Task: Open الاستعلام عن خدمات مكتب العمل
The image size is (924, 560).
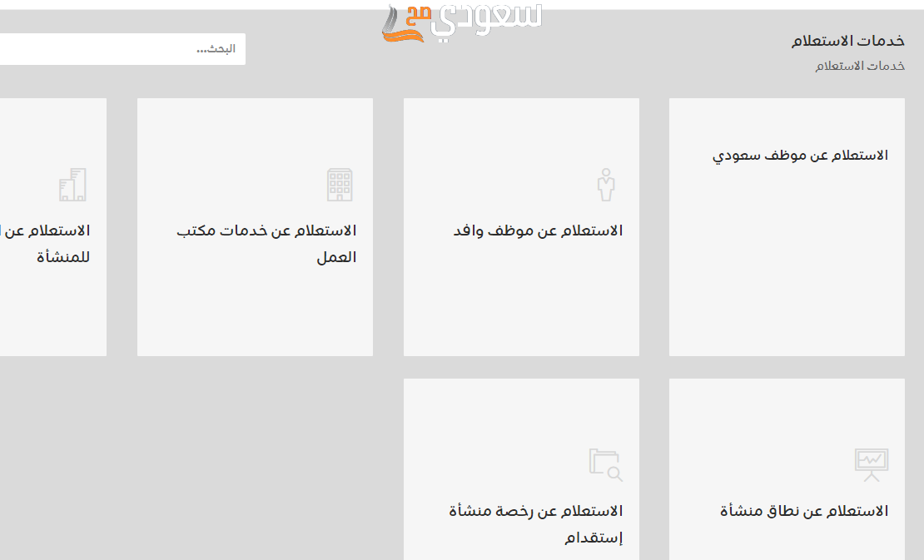Action: [x=256, y=226]
